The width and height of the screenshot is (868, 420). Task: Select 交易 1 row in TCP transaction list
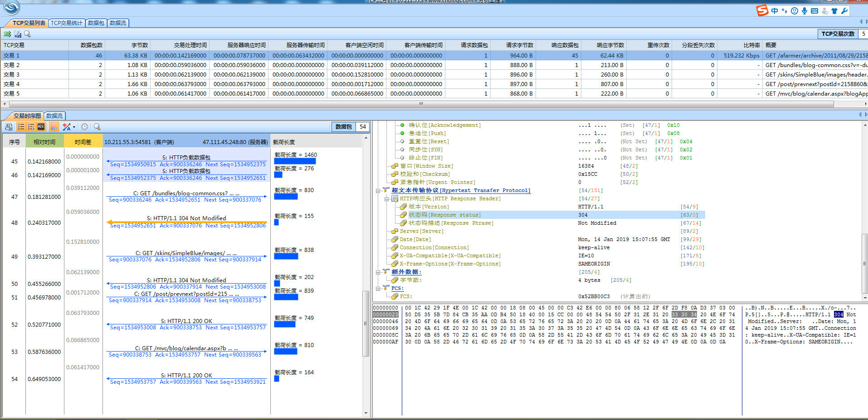(434, 55)
